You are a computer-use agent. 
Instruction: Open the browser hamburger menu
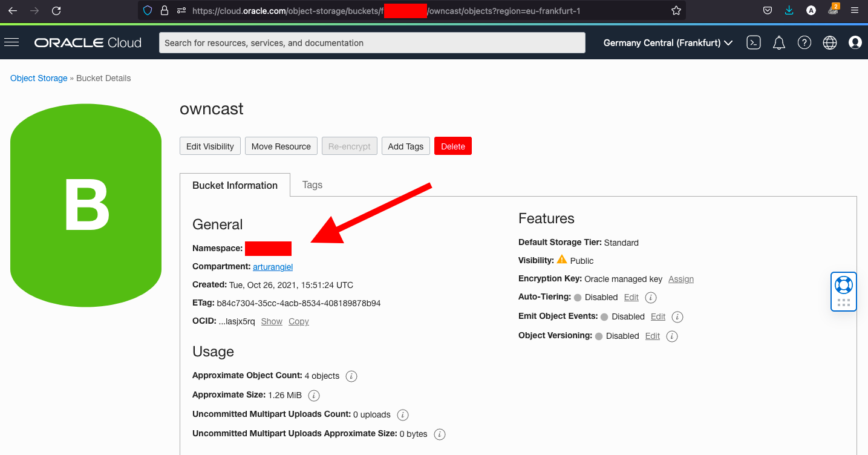click(855, 11)
